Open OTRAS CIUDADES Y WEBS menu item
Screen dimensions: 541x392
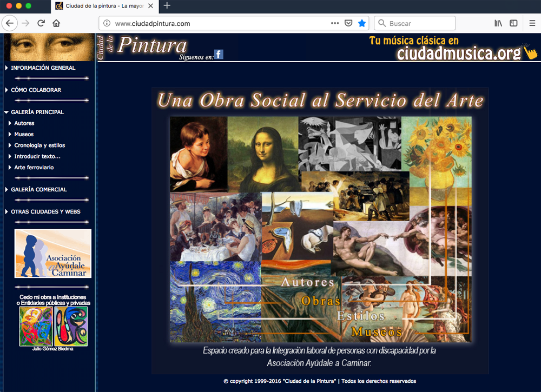pos(45,212)
